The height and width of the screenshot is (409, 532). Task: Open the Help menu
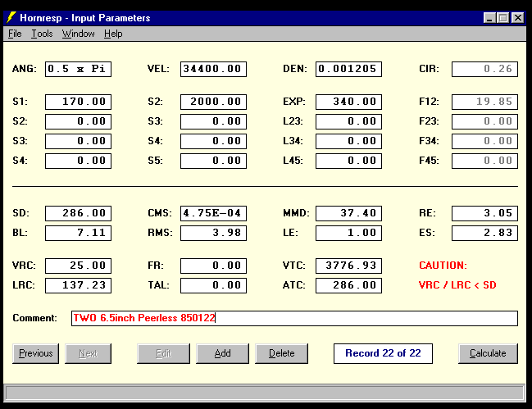pos(113,34)
